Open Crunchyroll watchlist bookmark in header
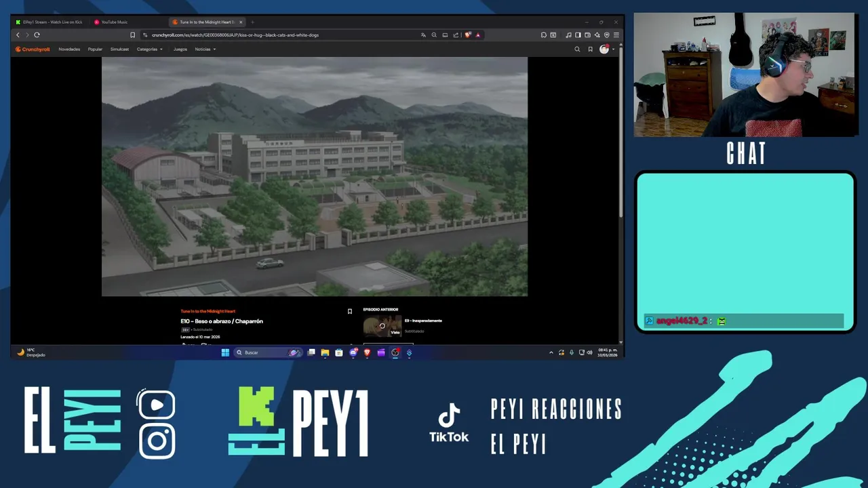This screenshot has height=488, width=868. click(x=590, y=49)
